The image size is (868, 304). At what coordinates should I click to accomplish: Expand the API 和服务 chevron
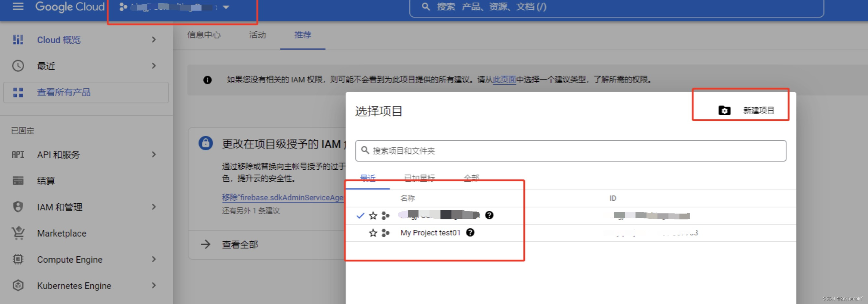point(154,155)
